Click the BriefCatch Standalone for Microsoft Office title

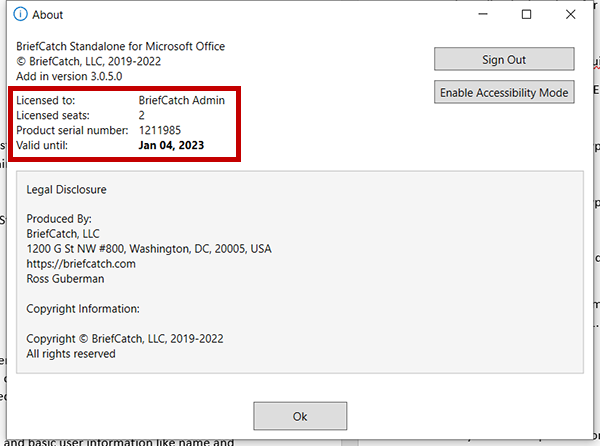(x=121, y=47)
